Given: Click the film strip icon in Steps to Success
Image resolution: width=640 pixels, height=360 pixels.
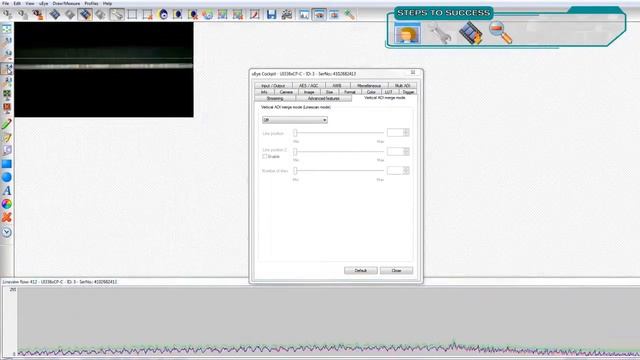Looking at the screenshot, I should (x=471, y=33).
